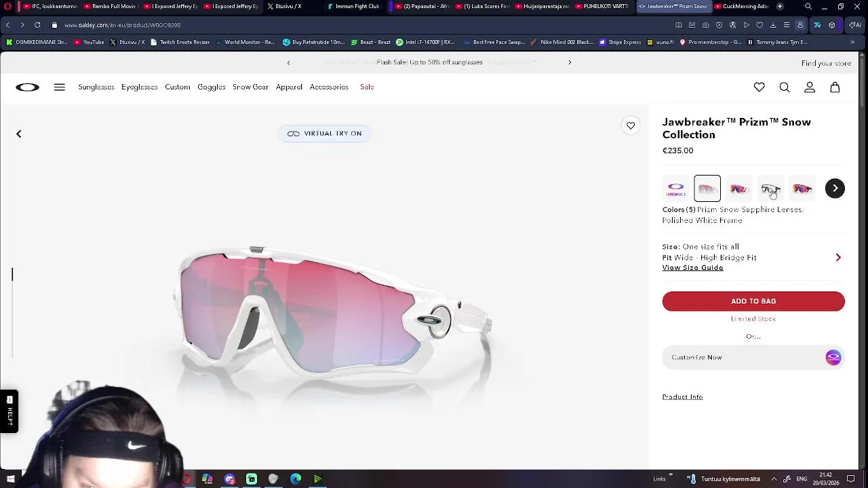The width and height of the screenshot is (868, 488).
Task: Open Twitch Emote Resizer bookmark
Action: 180,42
